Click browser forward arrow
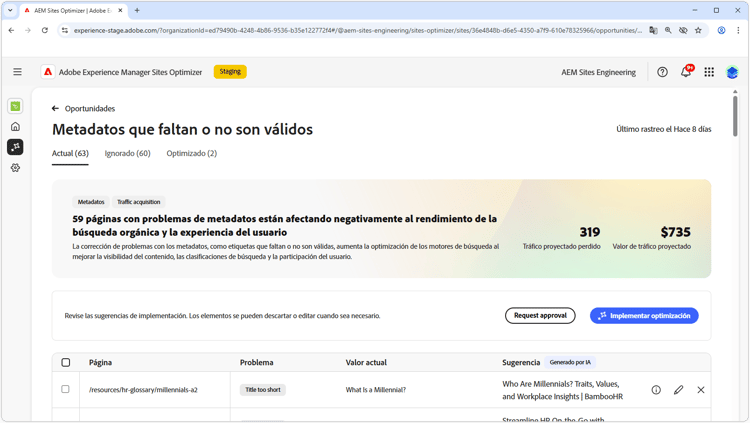The image size is (750, 423). coord(28,30)
